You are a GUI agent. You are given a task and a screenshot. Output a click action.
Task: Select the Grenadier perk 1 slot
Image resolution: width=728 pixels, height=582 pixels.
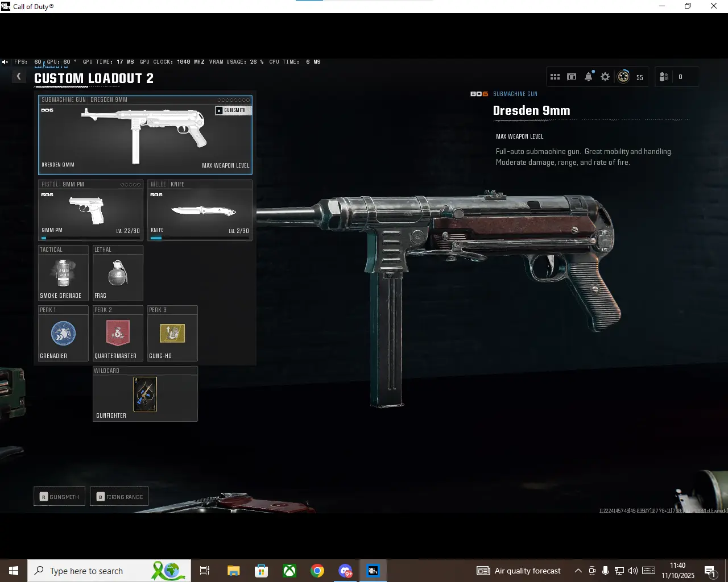(63, 334)
